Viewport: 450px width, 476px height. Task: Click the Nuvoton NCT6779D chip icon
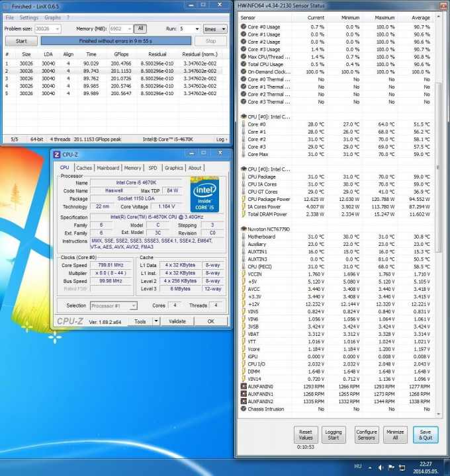[x=244, y=229]
